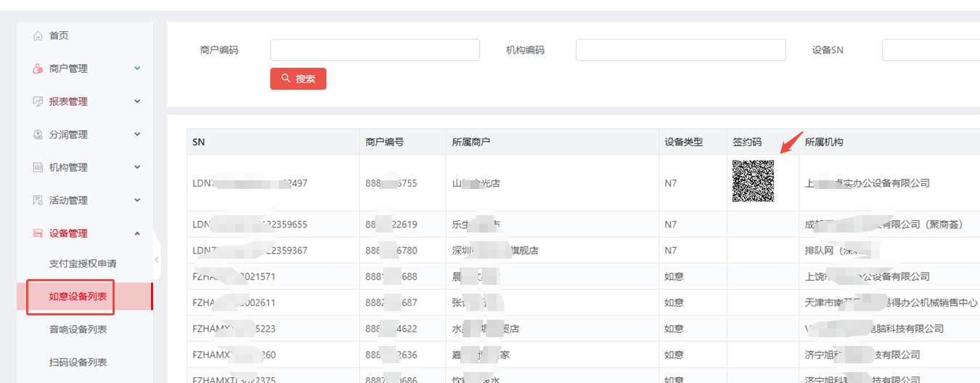Screen dimensions: 980x383
Task: Click the 分润管理 sidebar icon
Action: [x=38, y=134]
